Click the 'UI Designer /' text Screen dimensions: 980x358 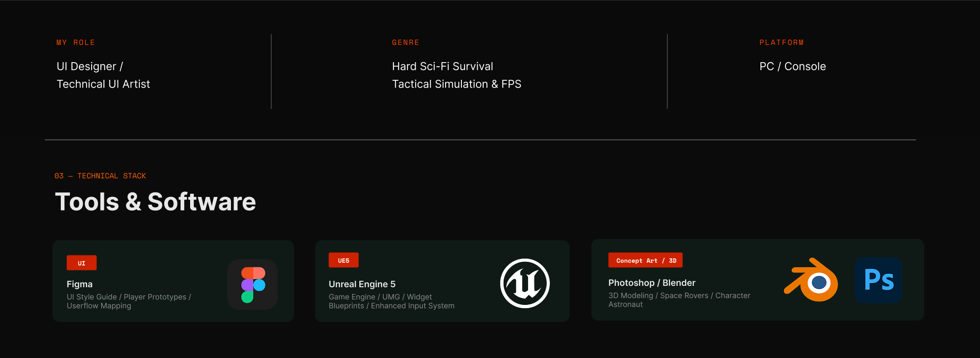pyautogui.click(x=90, y=66)
